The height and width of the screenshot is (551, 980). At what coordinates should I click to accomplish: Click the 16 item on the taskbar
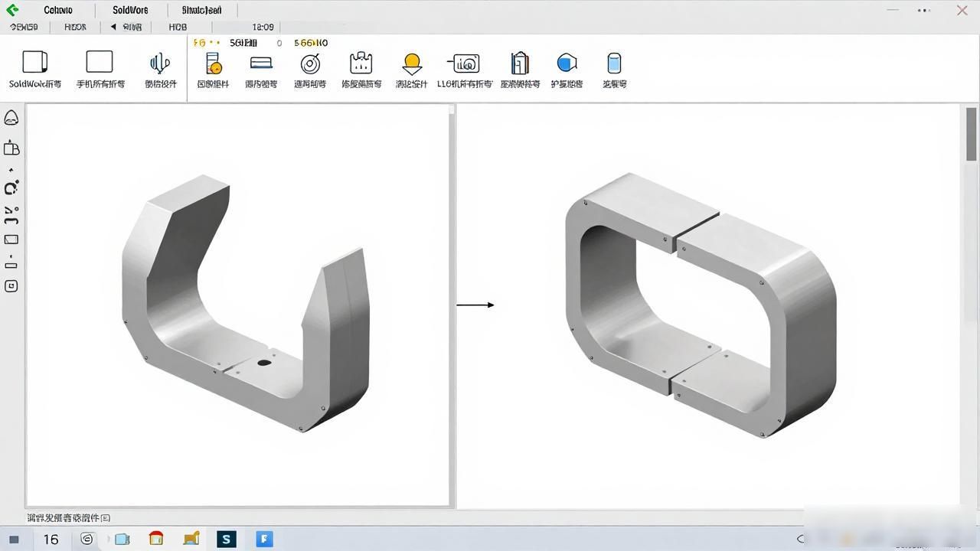click(x=51, y=540)
